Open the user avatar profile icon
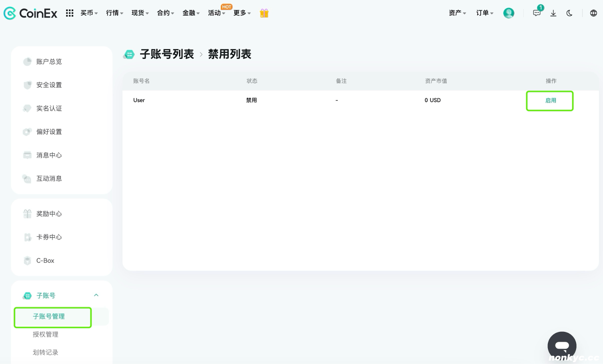The image size is (603, 364). click(x=509, y=13)
